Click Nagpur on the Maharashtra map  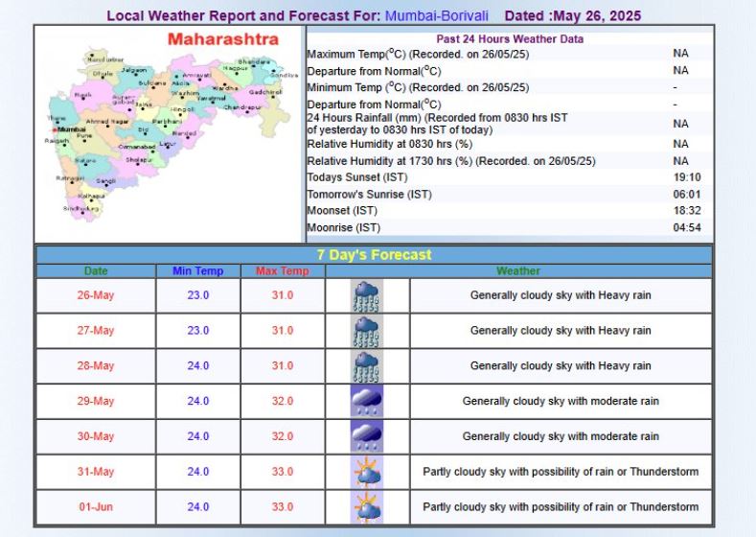pos(236,69)
